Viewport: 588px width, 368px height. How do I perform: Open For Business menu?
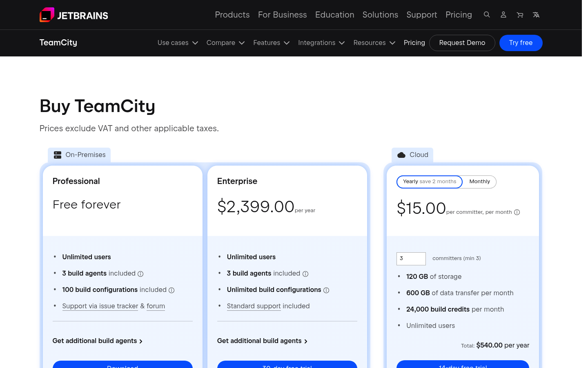pyautogui.click(x=283, y=15)
